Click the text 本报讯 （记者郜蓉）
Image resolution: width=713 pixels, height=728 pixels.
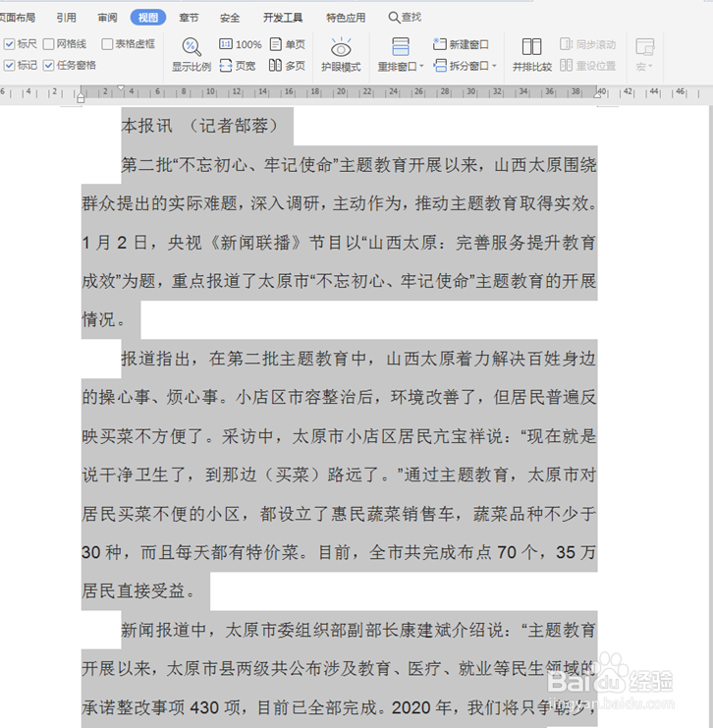point(199,126)
